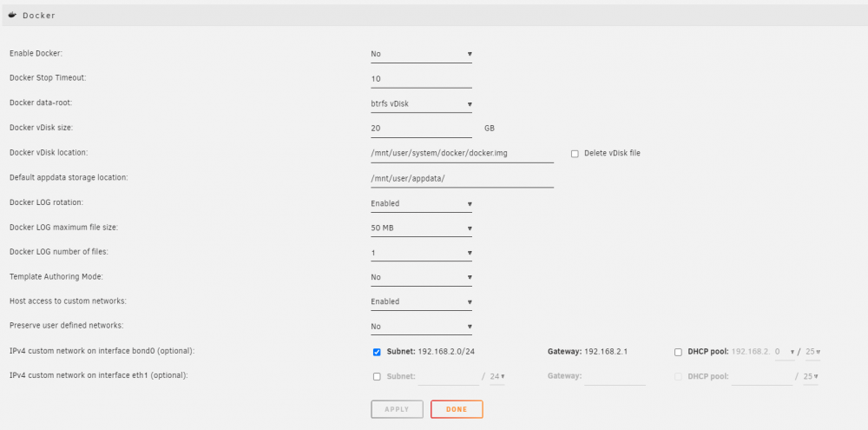Click the 'Docker vDisk location:' label
Image resolution: width=868 pixels, height=430 pixels.
(x=49, y=152)
